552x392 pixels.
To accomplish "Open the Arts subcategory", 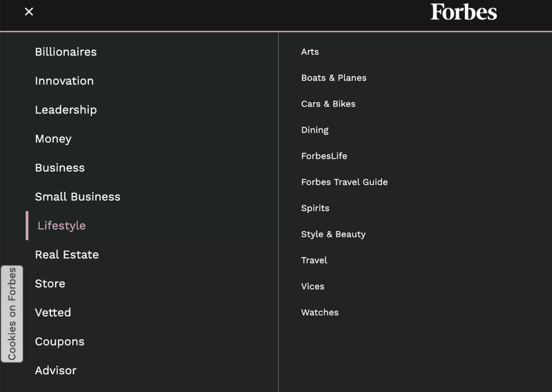I will (310, 52).
